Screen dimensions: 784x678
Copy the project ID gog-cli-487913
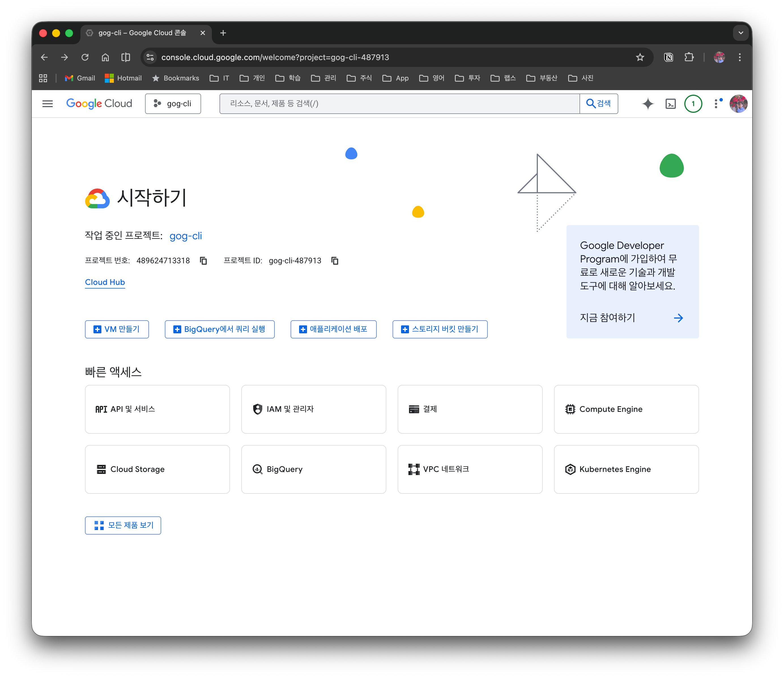(335, 260)
